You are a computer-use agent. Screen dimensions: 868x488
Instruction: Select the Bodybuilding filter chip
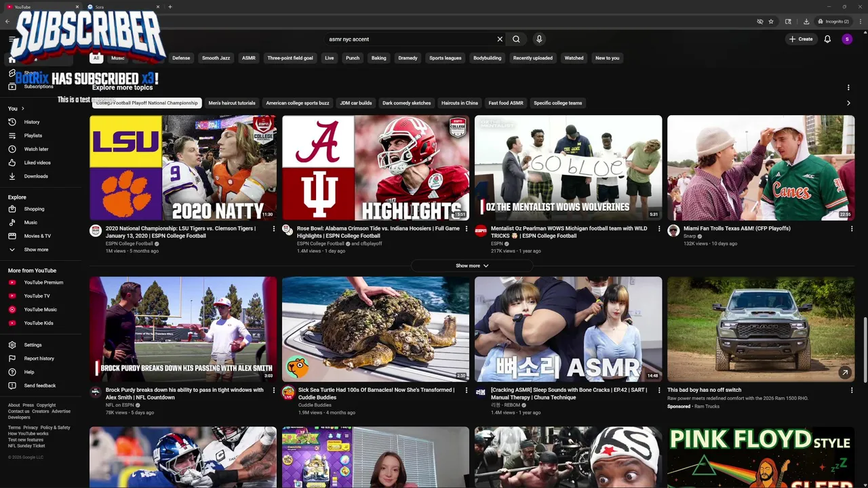[x=487, y=58]
